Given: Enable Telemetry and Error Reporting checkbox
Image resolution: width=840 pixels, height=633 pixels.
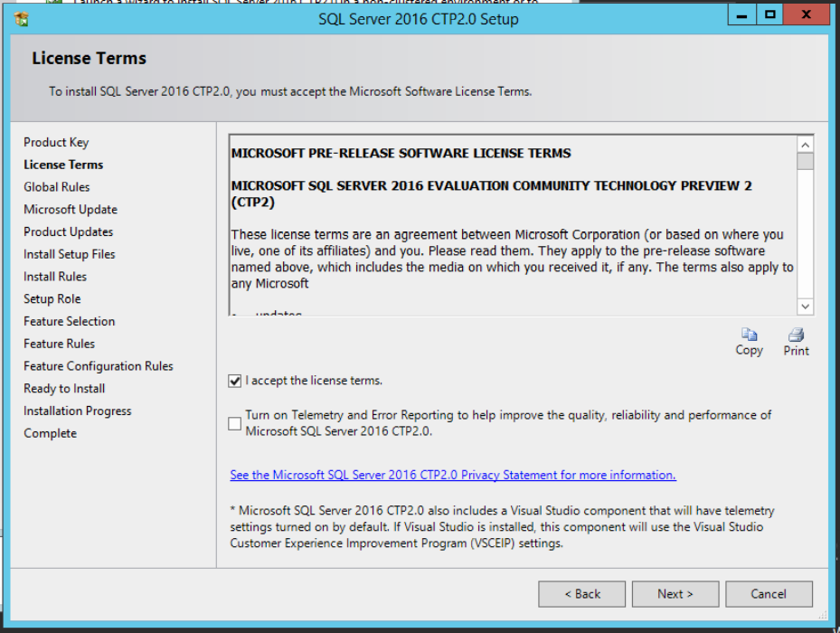Looking at the screenshot, I should (235, 423).
